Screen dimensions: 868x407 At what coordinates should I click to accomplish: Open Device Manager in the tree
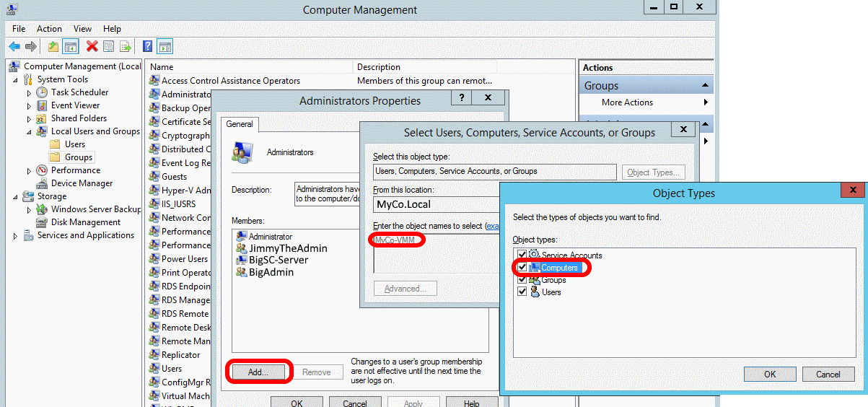(x=82, y=183)
